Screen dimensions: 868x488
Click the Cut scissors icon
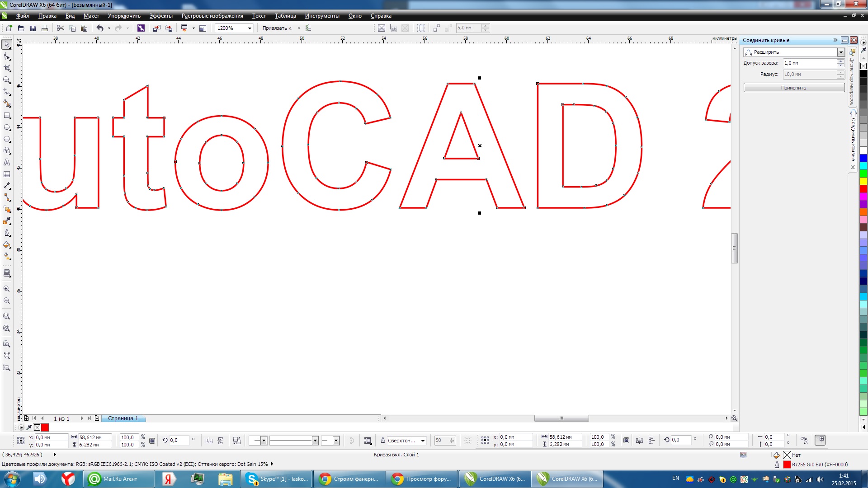(x=60, y=28)
